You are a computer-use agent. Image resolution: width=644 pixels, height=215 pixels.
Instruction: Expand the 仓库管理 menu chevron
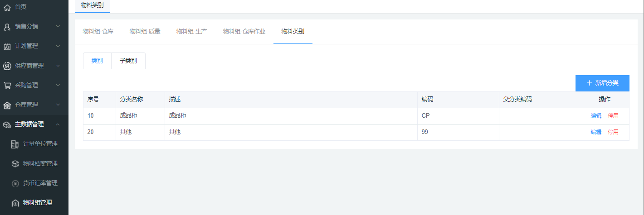click(58, 105)
